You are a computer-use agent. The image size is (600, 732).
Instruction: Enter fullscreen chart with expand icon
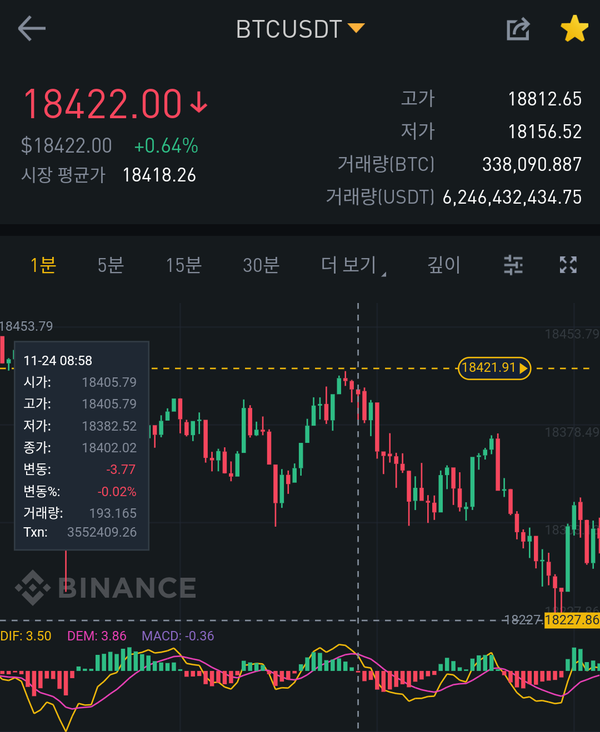point(568,265)
